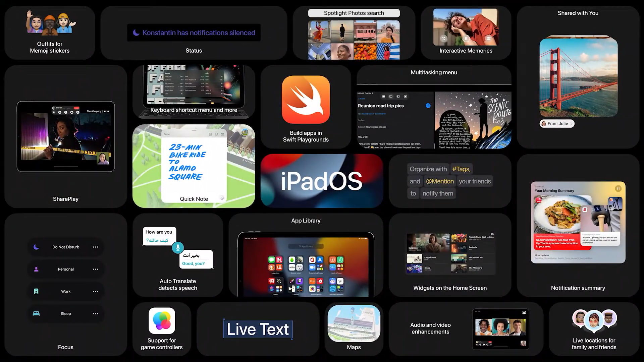Toggle Personal focus mode
Screen dimensions: 644x362
(65, 269)
